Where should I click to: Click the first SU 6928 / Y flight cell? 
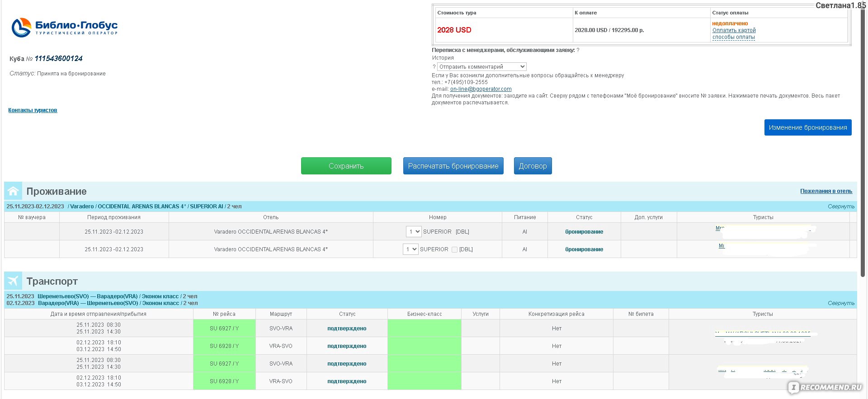click(224, 346)
